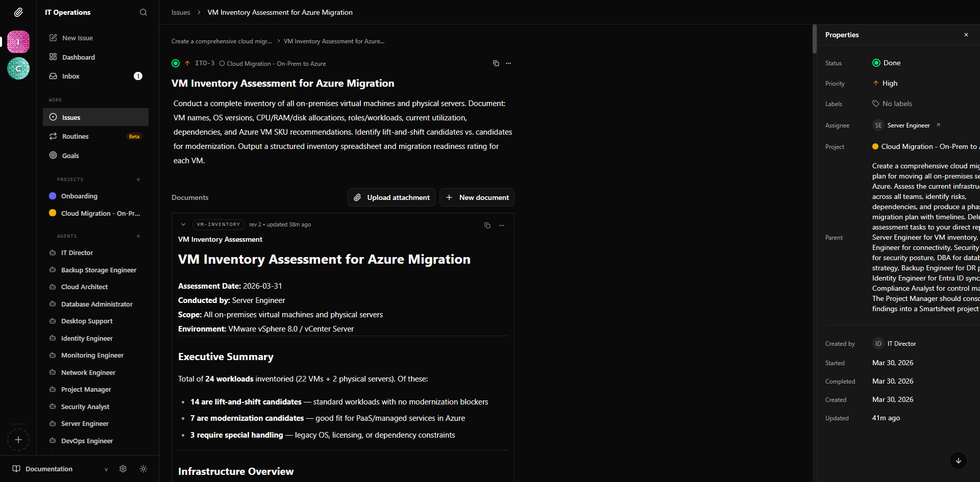
Task: Select the New Issue compose icon
Action: pyautogui.click(x=53, y=37)
